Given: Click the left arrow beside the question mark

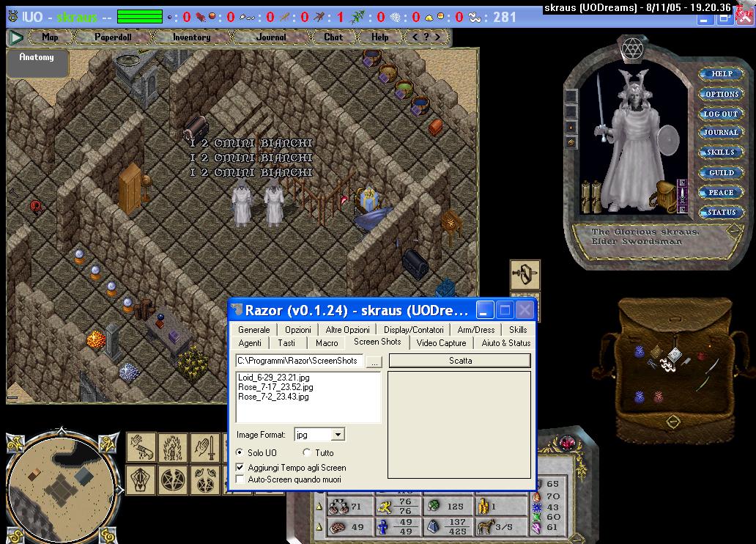Looking at the screenshot, I should (415, 37).
